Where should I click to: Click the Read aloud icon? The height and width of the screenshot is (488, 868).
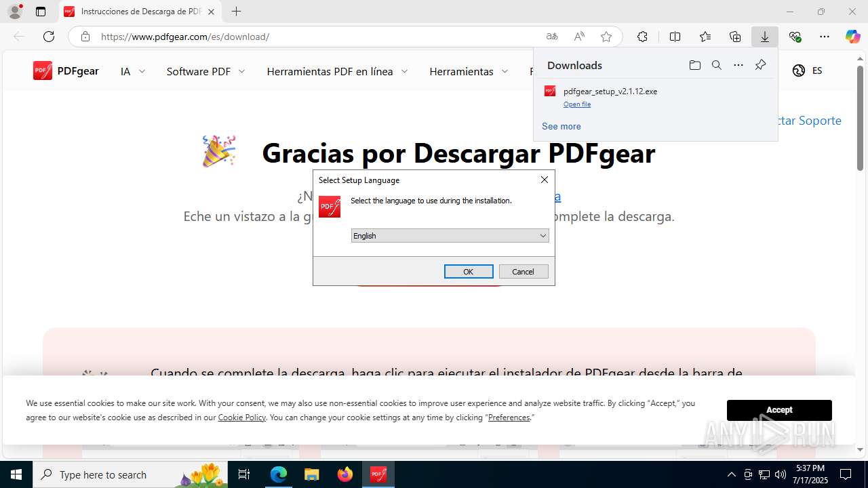click(x=579, y=37)
